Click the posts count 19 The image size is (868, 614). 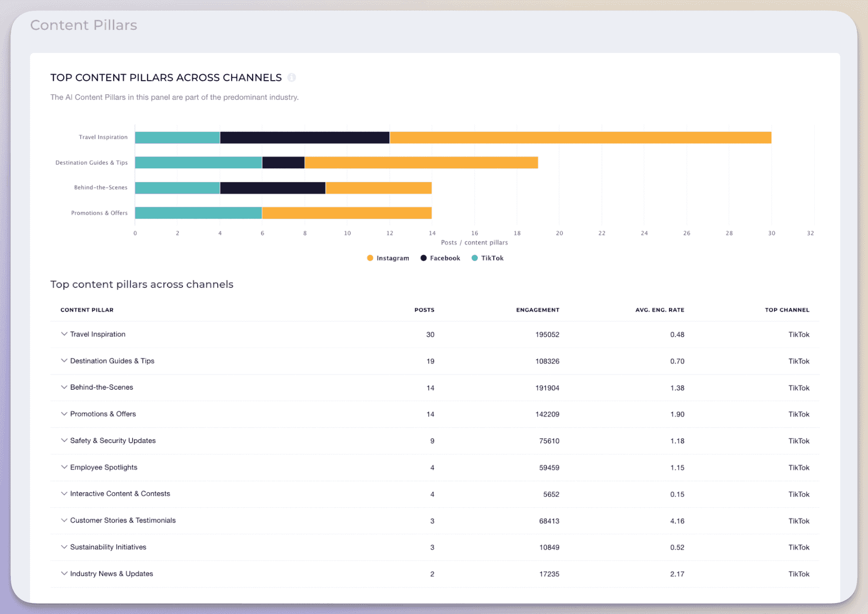pyautogui.click(x=430, y=361)
